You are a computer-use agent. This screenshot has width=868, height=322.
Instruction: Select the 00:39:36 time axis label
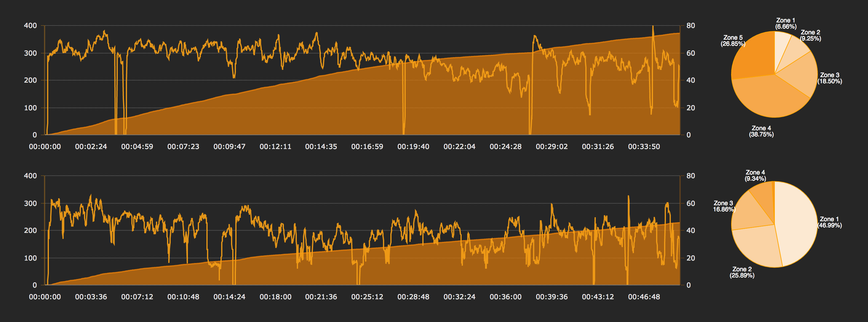click(552, 297)
